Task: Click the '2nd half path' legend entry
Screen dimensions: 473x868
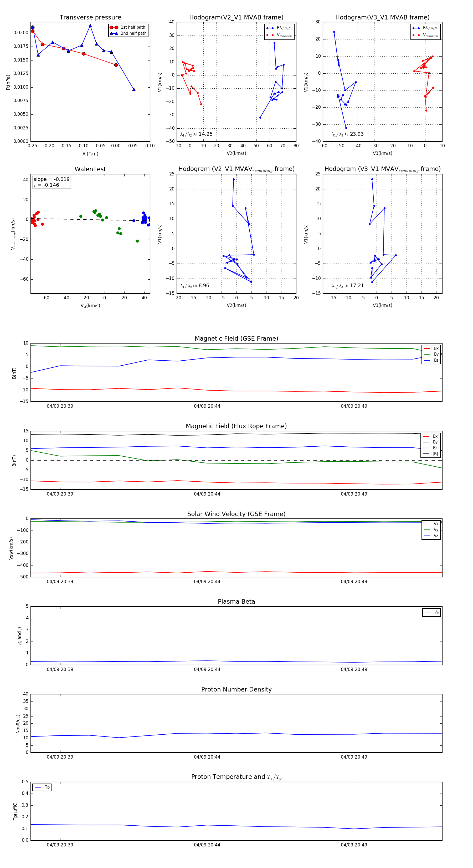Action: (x=128, y=33)
